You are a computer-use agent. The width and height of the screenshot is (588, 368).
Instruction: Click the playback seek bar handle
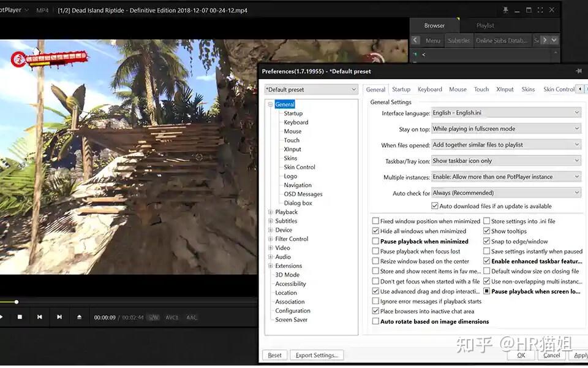coord(17,302)
